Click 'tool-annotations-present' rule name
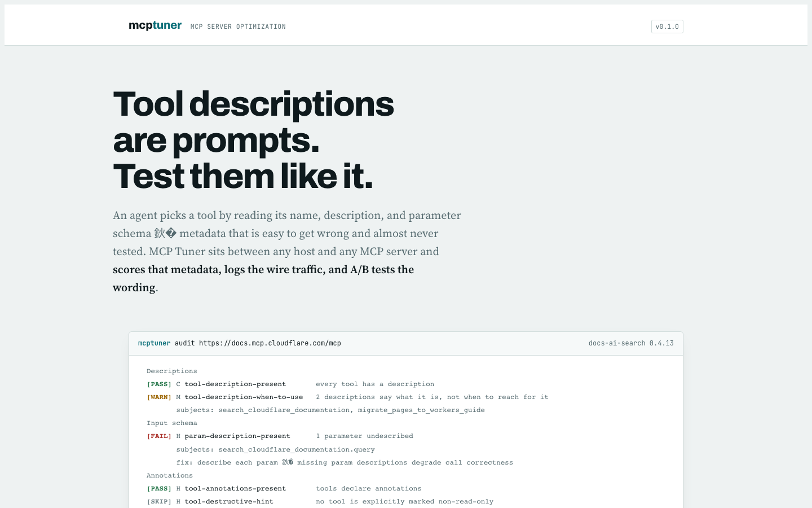This screenshot has width=812, height=508. tap(235, 488)
